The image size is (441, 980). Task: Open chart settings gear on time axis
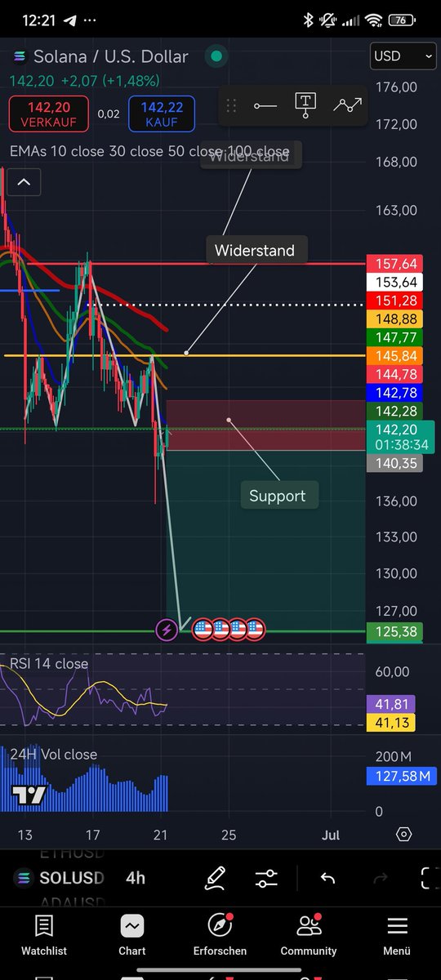pyautogui.click(x=403, y=835)
